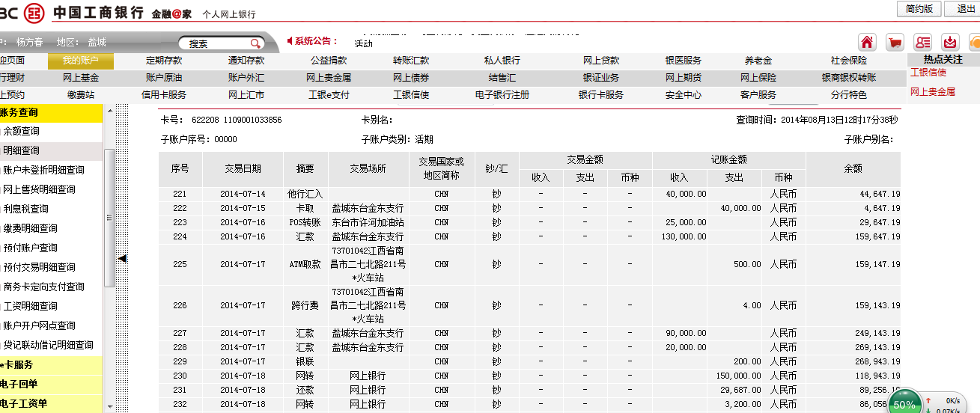This screenshot has width=980, height=413.
Task: Click the search input field
Action: click(216, 43)
